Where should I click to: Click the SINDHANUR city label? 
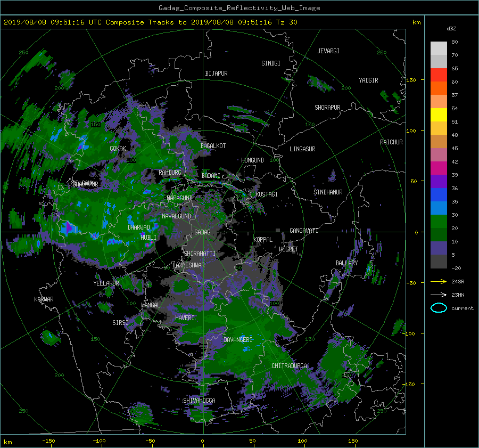pos(328,192)
